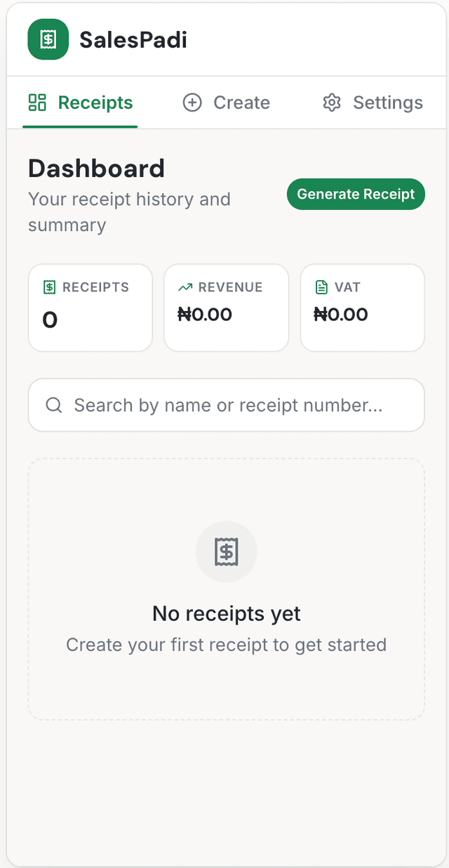Switch to the Create tab
449x868 pixels.
pos(226,103)
